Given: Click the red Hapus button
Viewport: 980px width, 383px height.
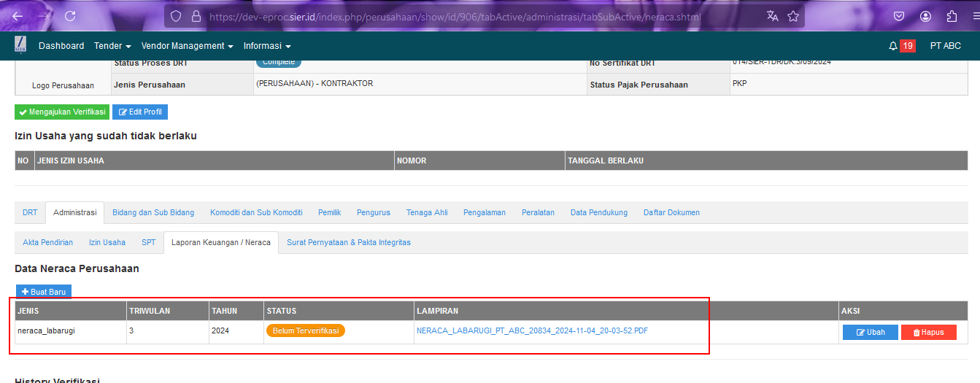Looking at the screenshot, I should (x=928, y=332).
